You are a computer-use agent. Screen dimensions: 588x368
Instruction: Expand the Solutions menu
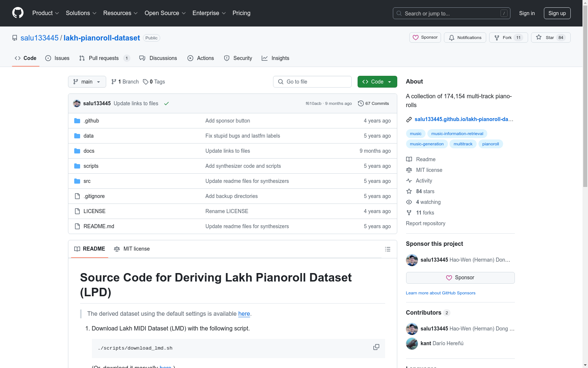(81, 13)
